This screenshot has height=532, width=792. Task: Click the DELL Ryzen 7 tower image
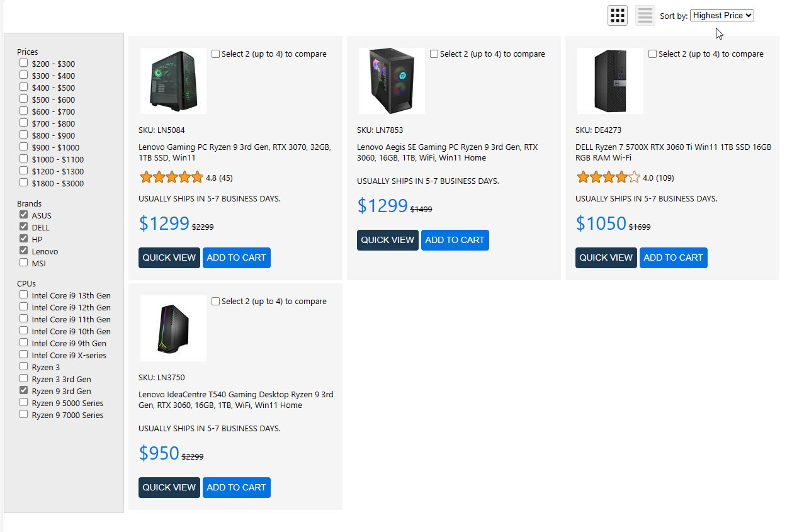click(x=610, y=81)
